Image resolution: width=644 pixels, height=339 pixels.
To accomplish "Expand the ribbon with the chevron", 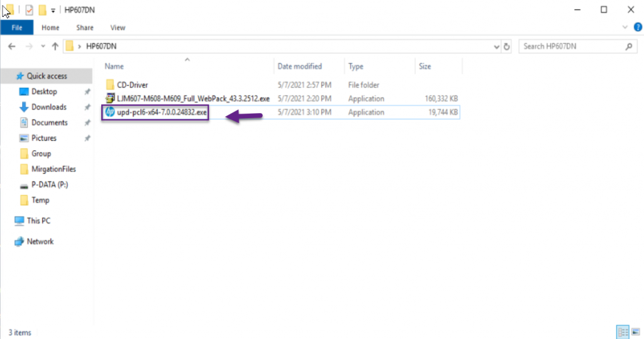I will (625, 28).
